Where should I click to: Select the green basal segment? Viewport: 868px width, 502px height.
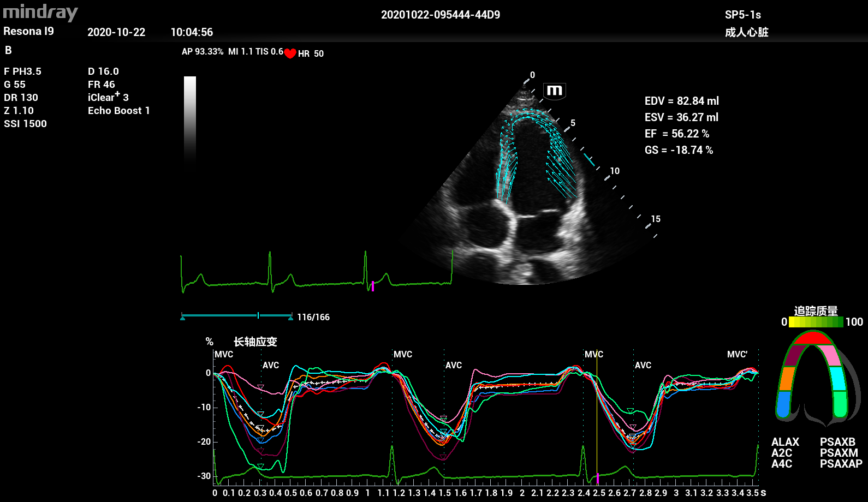(840, 404)
